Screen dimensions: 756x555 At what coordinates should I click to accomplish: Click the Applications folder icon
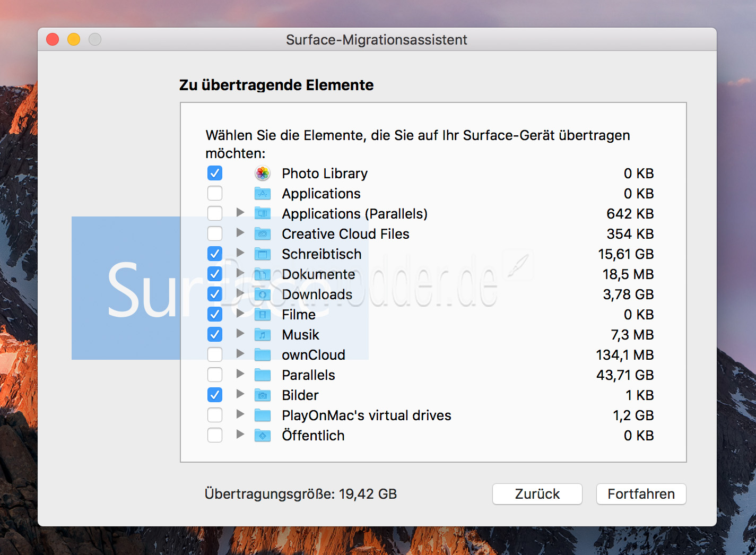pyautogui.click(x=263, y=193)
